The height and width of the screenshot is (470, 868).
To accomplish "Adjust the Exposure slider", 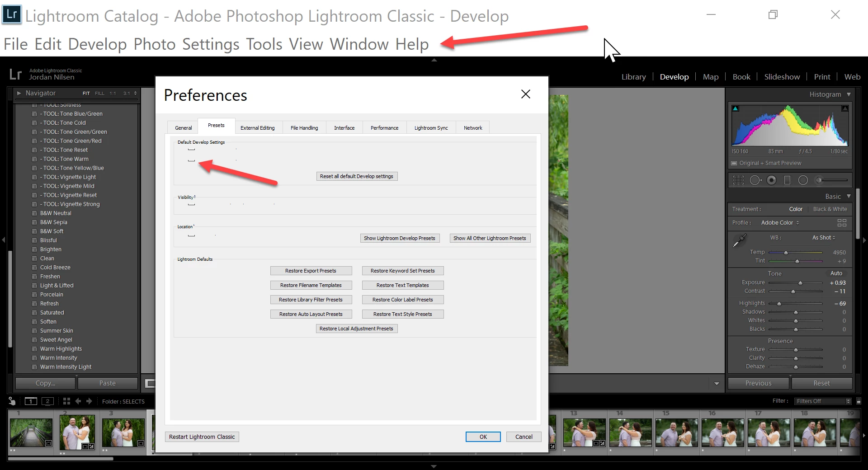I will point(796,283).
